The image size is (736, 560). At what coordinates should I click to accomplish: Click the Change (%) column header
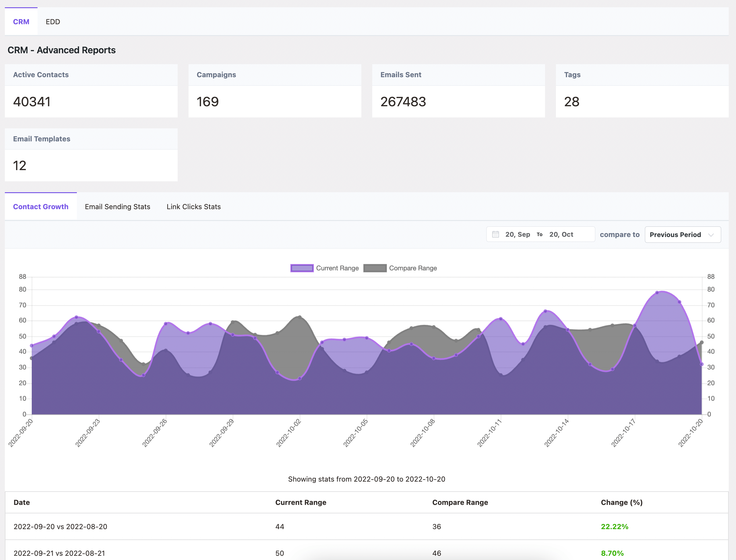point(622,502)
